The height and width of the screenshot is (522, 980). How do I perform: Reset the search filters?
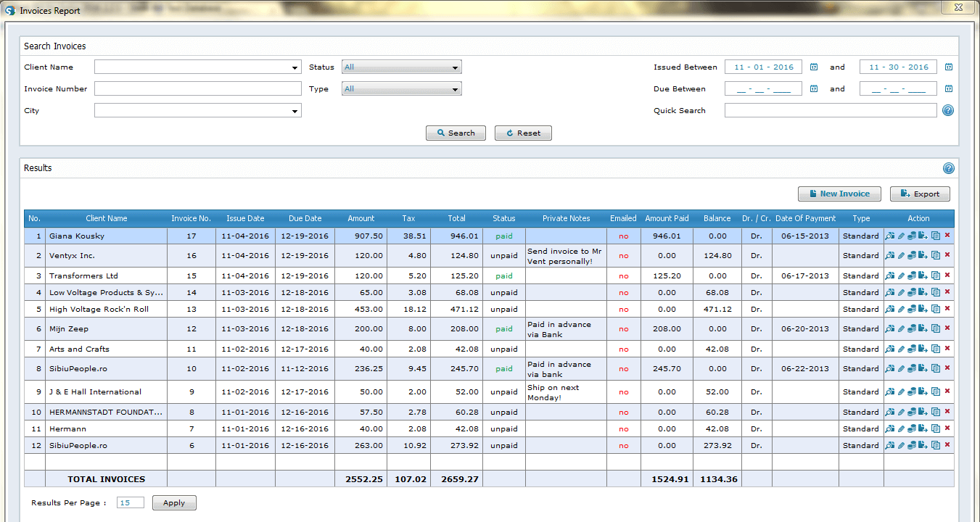pos(523,133)
